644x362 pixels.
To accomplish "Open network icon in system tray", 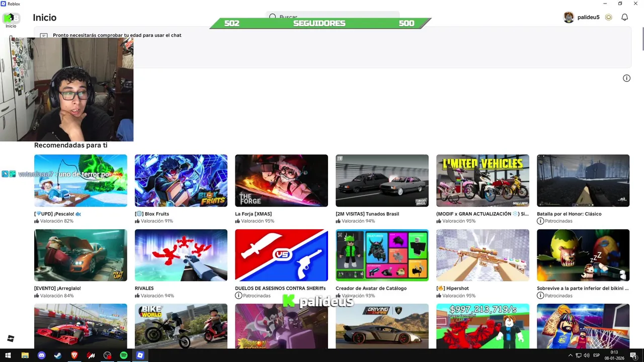I will (578, 355).
